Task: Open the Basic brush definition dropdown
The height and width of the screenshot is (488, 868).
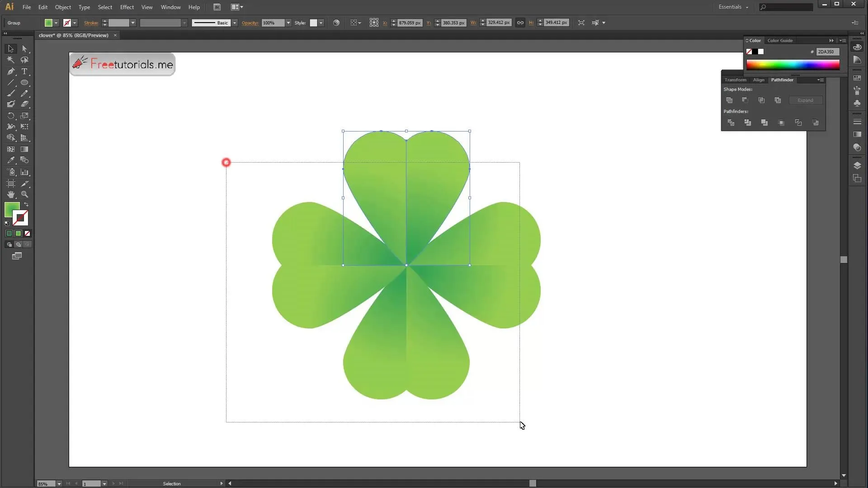Action: click(235, 23)
